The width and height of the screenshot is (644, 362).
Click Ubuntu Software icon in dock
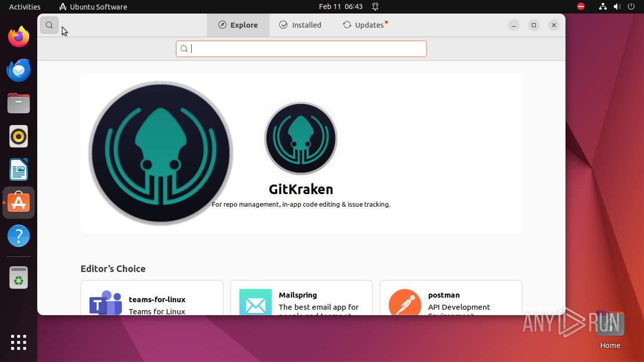point(19,203)
